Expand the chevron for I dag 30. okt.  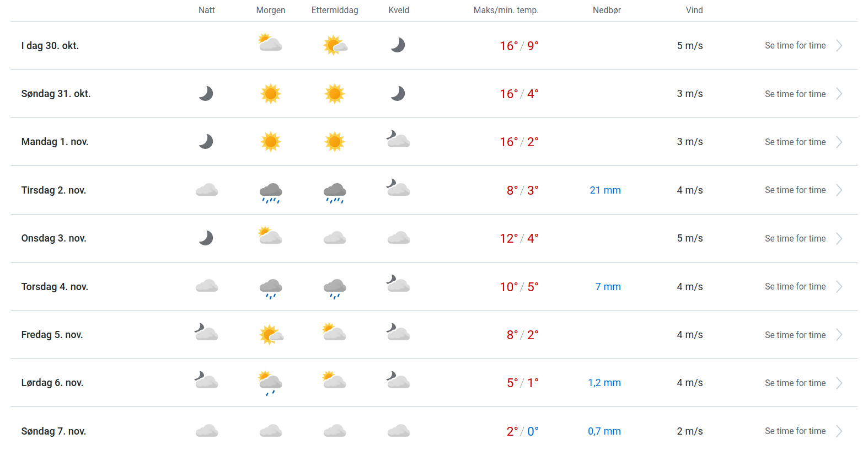click(839, 46)
